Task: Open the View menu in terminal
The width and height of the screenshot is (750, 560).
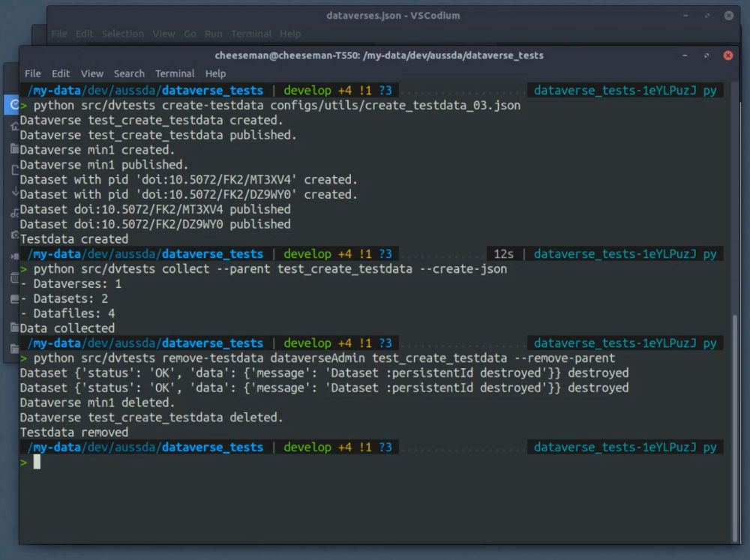Action: [91, 73]
